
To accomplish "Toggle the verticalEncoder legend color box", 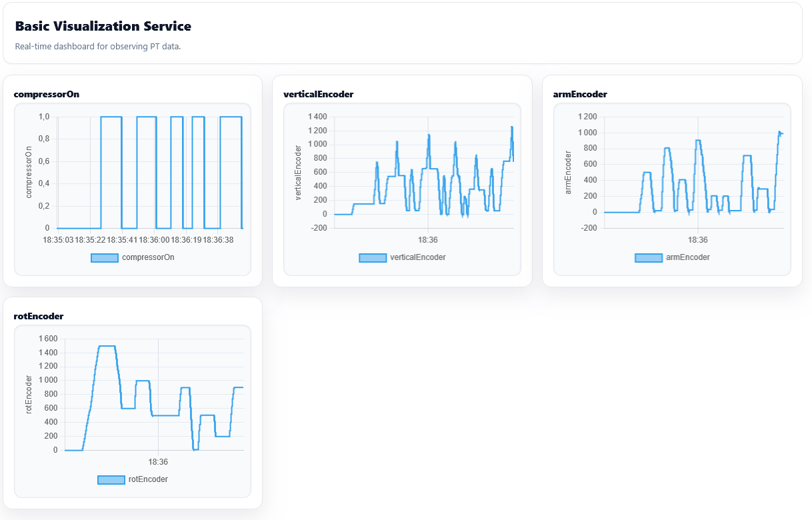I will pyautogui.click(x=373, y=257).
